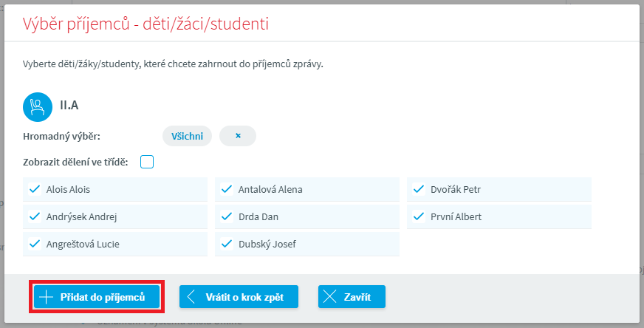Close dialog using Zavřít button
This screenshot has height=328, width=644.
pos(352,297)
